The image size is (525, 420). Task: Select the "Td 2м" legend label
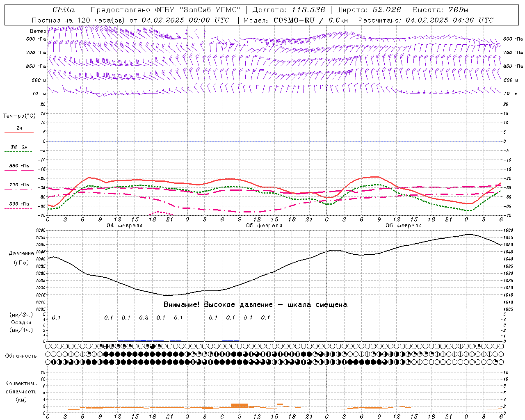pyautogui.click(x=19, y=147)
